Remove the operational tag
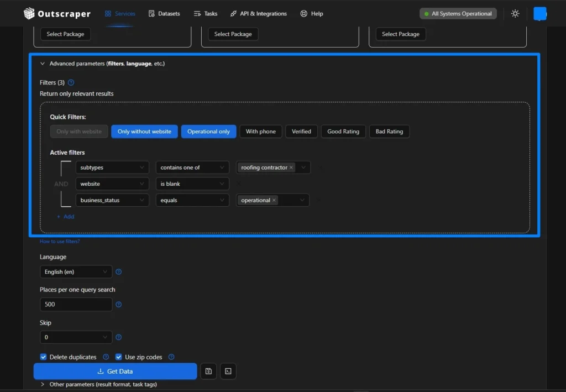The height and width of the screenshot is (392, 566). tap(274, 200)
